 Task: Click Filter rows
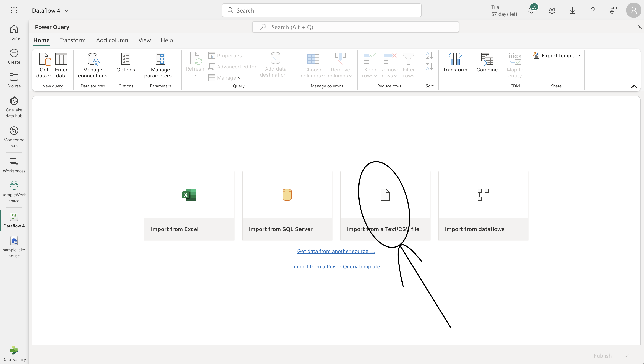[409, 65]
